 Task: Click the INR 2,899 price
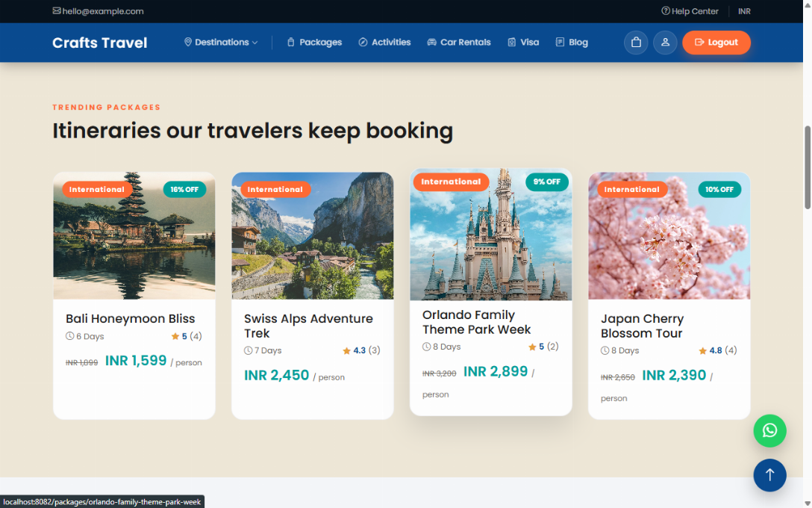click(x=496, y=371)
